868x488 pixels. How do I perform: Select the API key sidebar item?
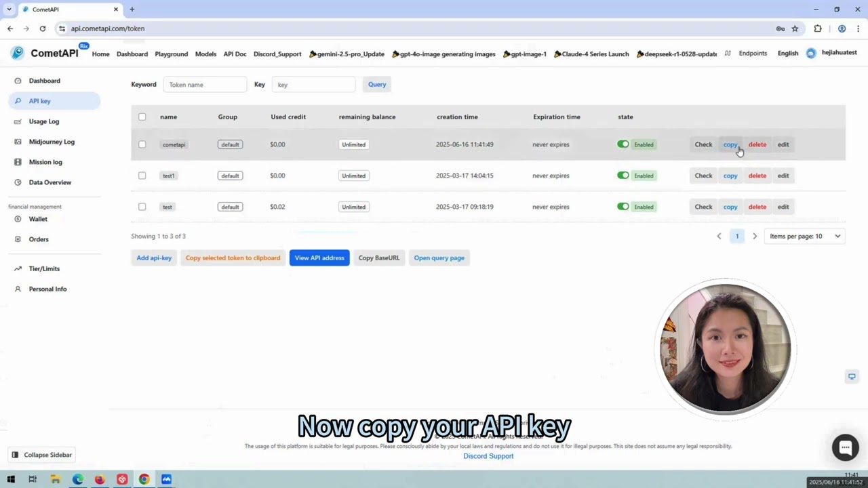(x=39, y=100)
